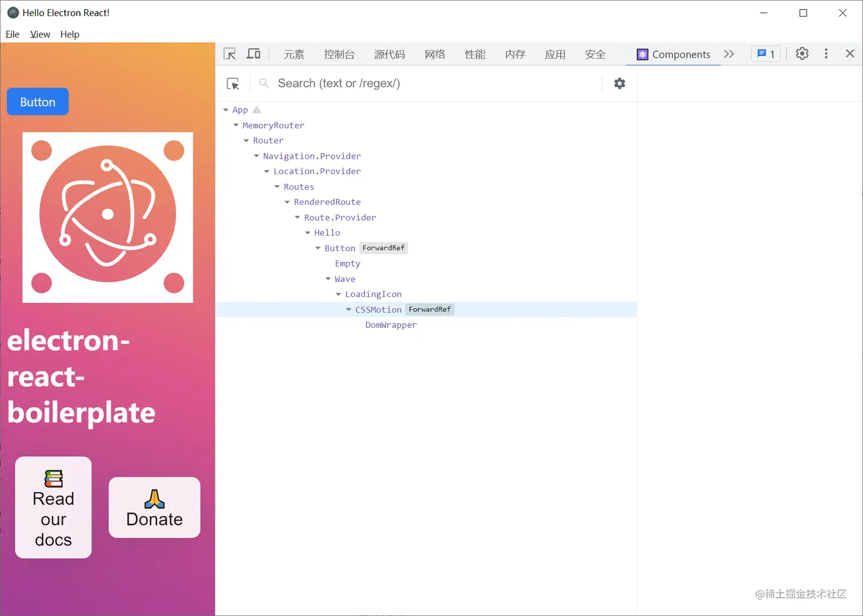The width and height of the screenshot is (863, 616).
Task: Toggle the device toolbar icon
Action: coord(253,54)
